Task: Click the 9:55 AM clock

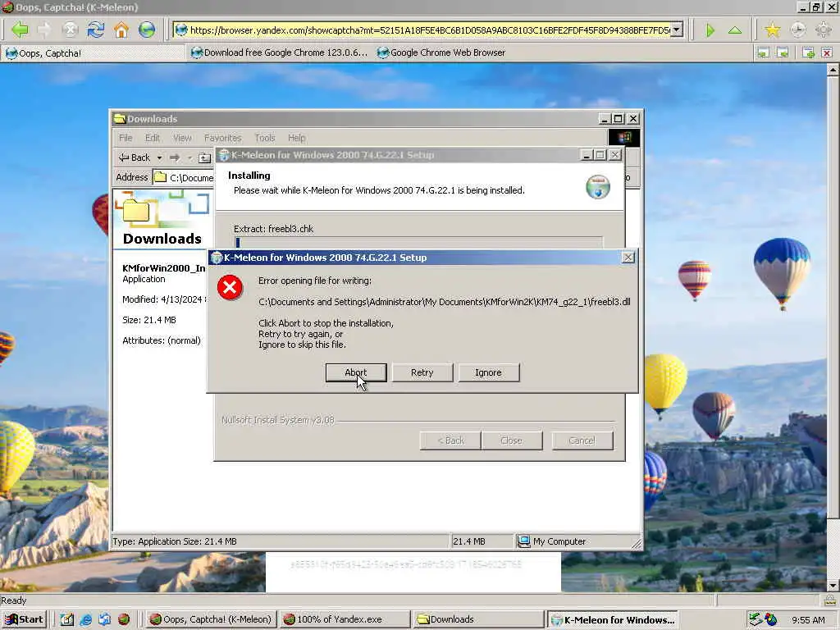Action: tap(808, 620)
